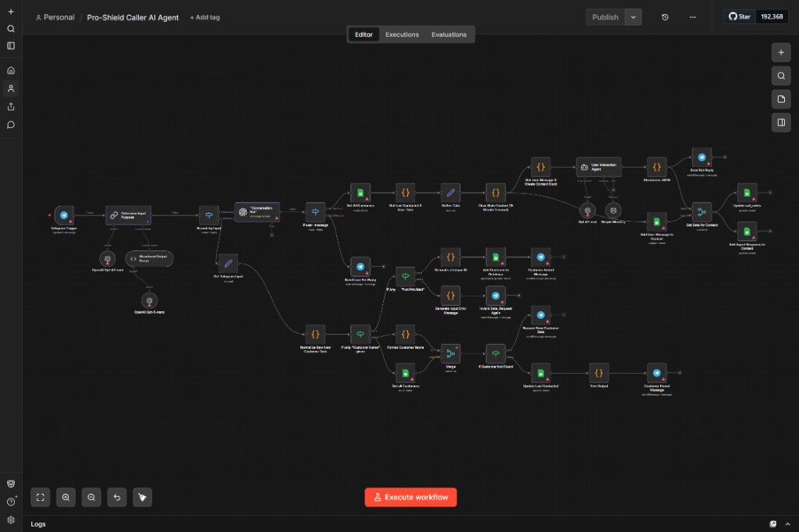The height and width of the screenshot is (532, 799).
Task: Select the Get Data for Context merge node
Action: click(x=701, y=212)
